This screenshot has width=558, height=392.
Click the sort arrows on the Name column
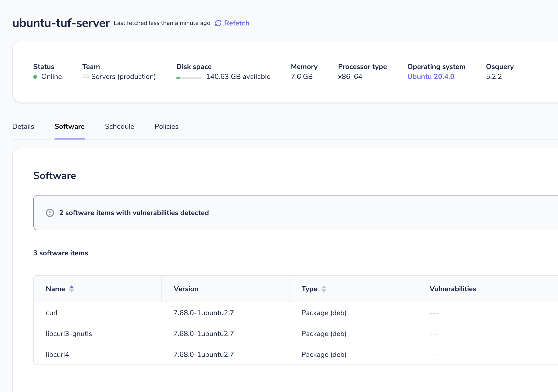[72, 289]
